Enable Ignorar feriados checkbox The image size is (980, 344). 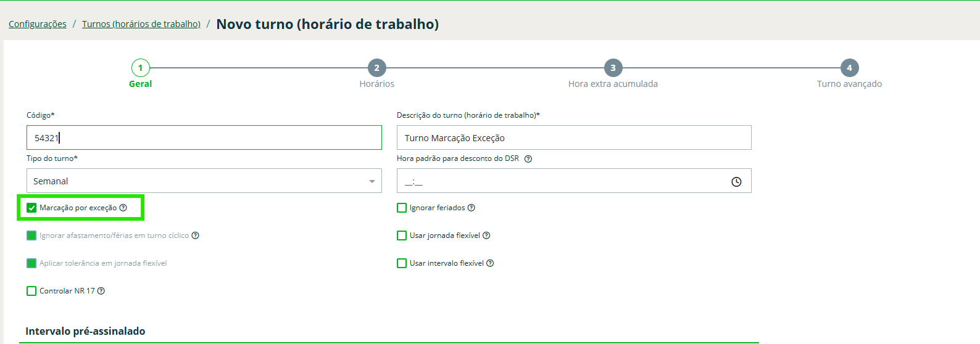coord(402,208)
